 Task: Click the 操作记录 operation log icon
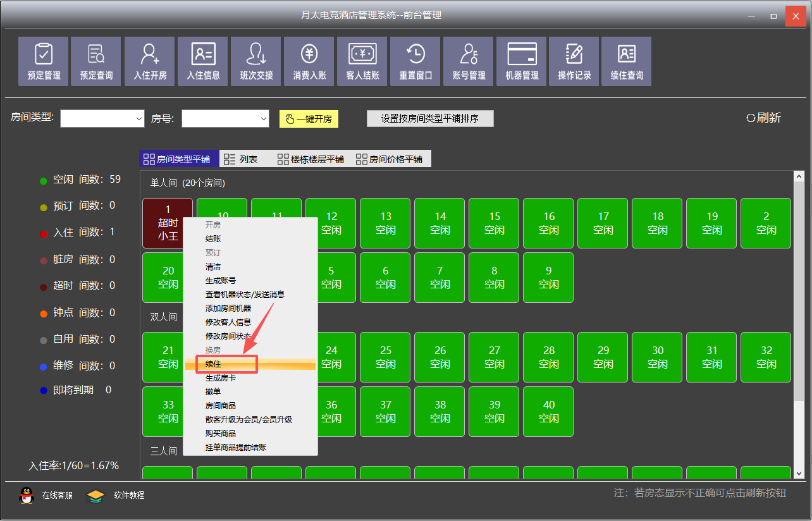pos(574,61)
